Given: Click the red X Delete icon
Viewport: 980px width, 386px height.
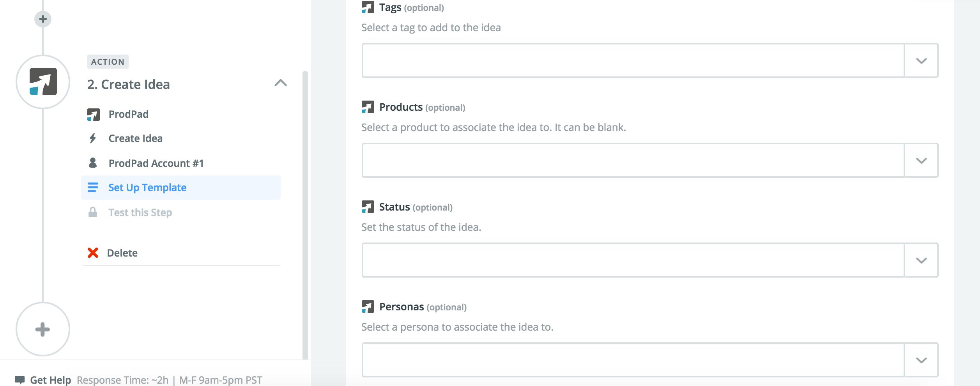Looking at the screenshot, I should (93, 253).
